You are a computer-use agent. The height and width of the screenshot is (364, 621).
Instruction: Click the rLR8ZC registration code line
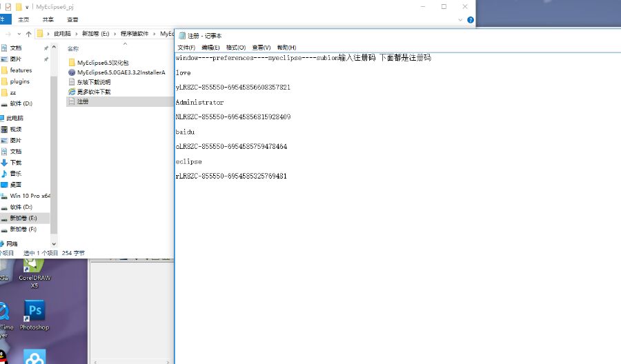point(231,176)
